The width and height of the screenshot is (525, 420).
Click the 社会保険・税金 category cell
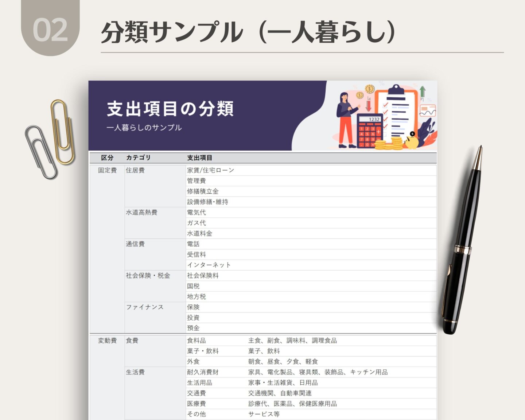(x=148, y=276)
